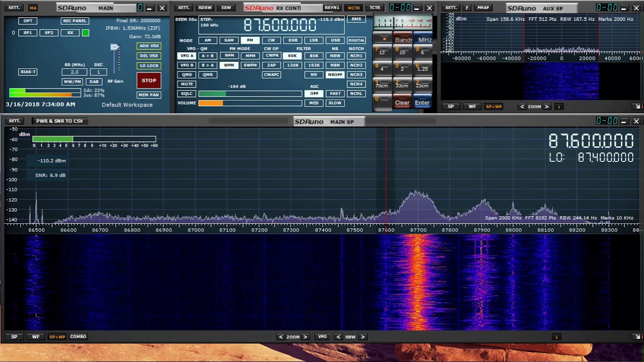The width and height of the screenshot is (644, 362).
Task: Toggle the MUTE button
Action: click(x=187, y=84)
